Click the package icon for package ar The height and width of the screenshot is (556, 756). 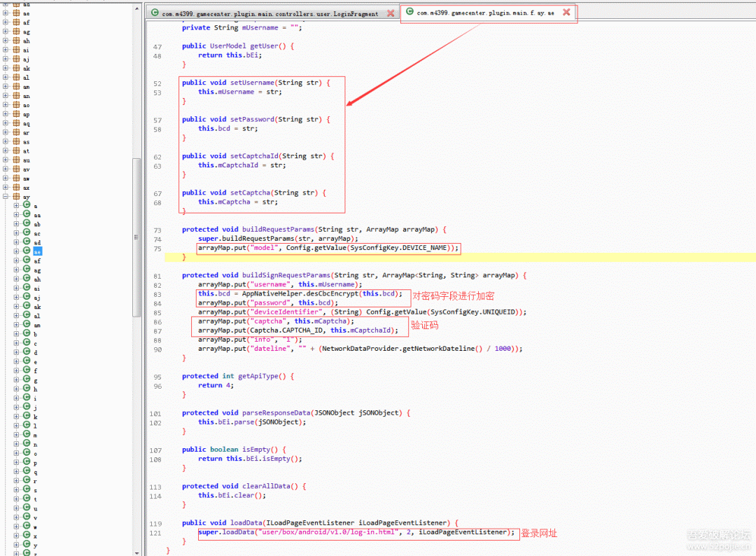pos(16,132)
